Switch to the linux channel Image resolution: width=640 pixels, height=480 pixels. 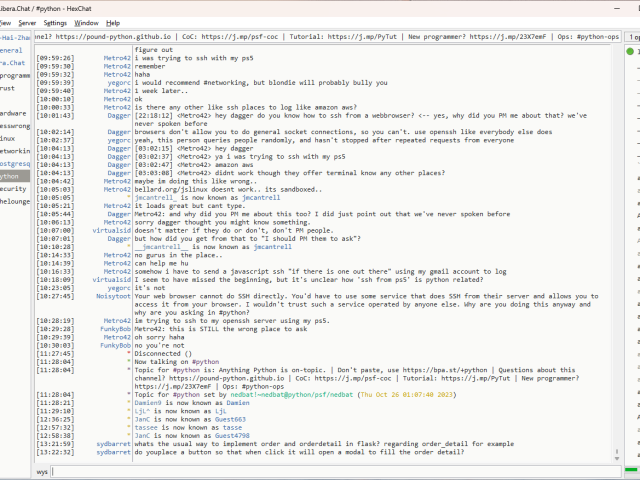point(8,138)
